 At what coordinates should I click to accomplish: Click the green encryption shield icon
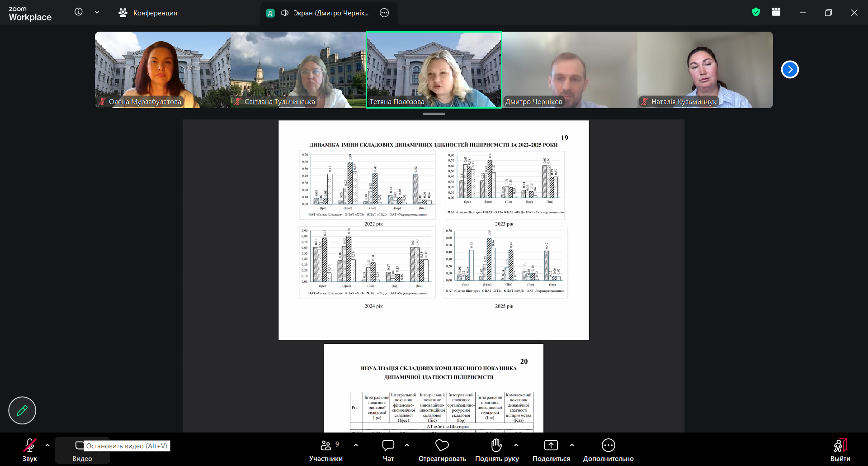click(x=756, y=12)
